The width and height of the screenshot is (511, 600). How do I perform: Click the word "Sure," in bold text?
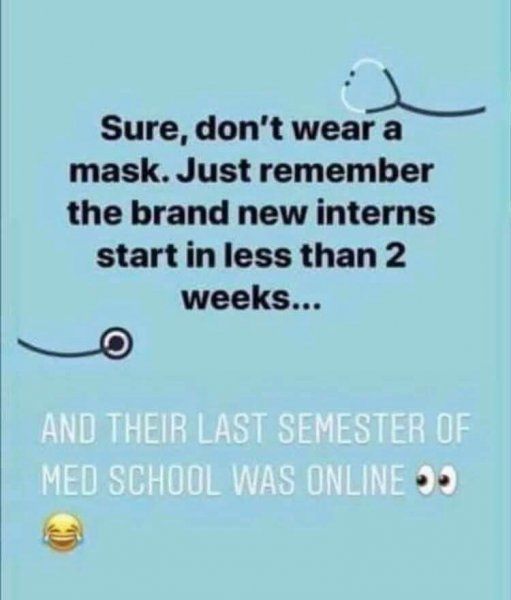tap(145, 130)
